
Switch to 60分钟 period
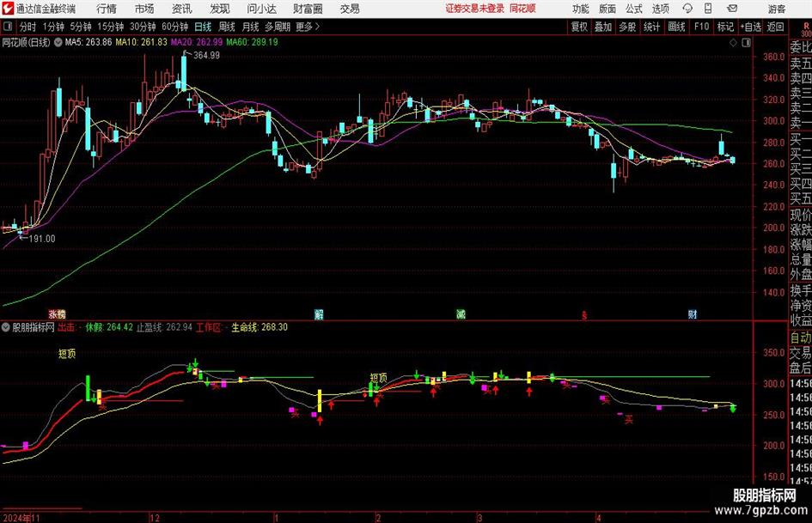click(x=175, y=27)
